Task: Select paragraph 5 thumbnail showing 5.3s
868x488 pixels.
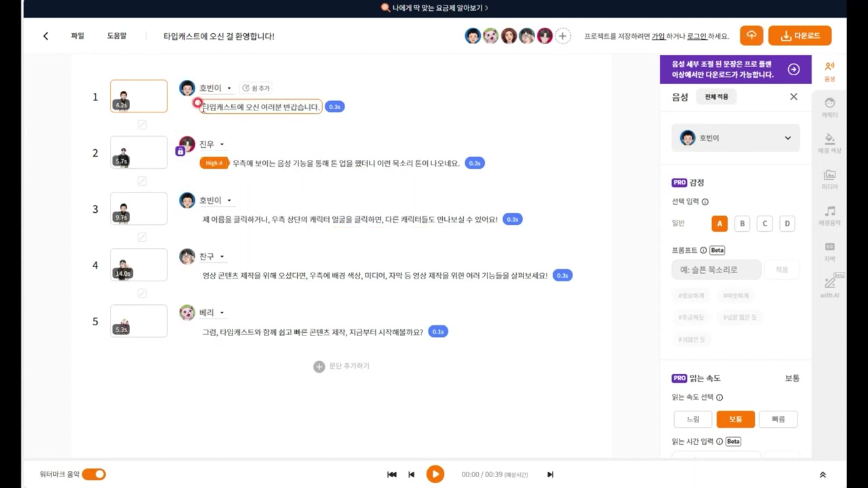Action: click(x=138, y=321)
